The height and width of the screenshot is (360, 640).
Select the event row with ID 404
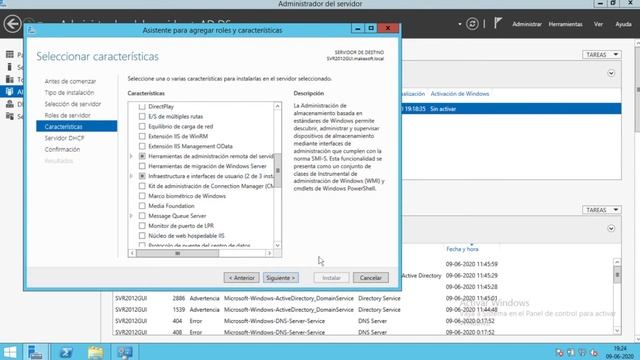point(362,321)
